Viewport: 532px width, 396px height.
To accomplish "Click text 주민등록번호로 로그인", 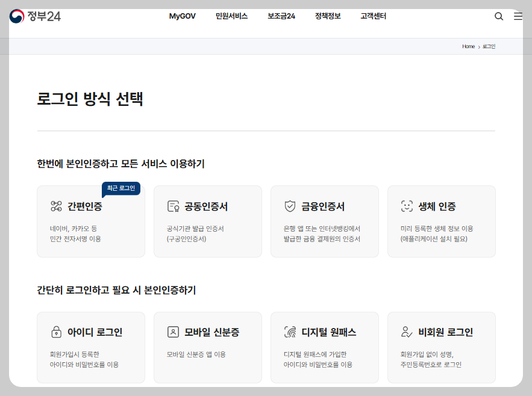I will [431, 365].
